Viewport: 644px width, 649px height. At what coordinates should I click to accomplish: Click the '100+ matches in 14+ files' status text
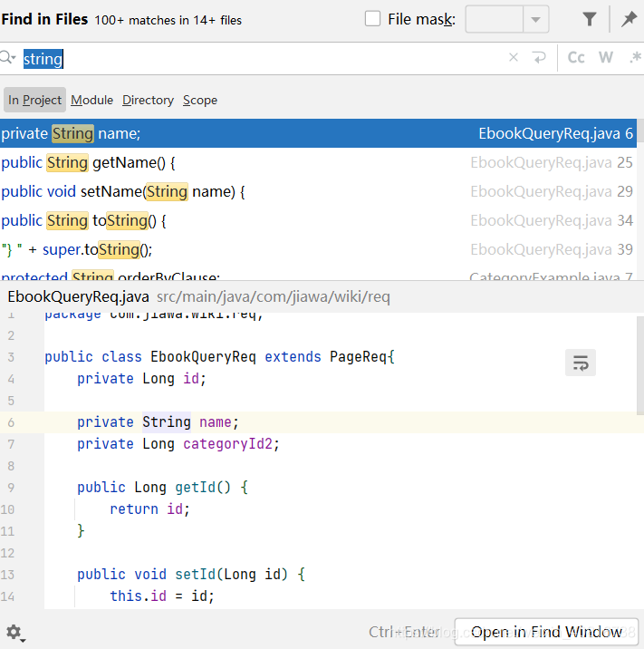(x=168, y=20)
